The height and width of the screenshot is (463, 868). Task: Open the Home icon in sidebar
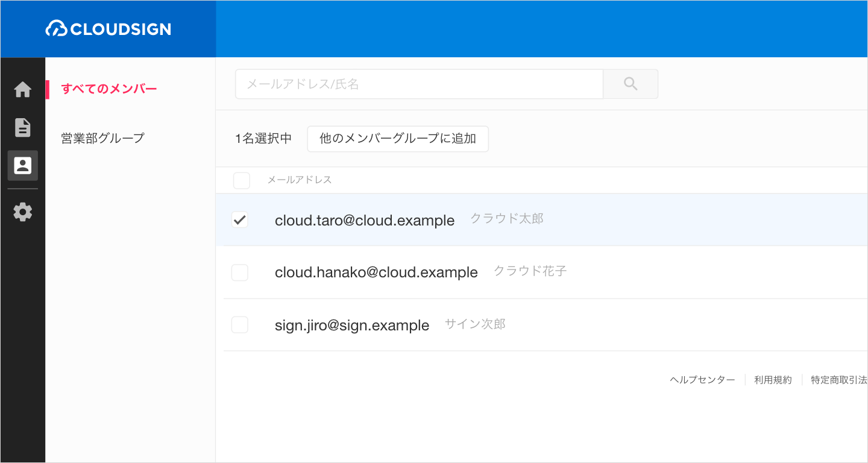pyautogui.click(x=23, y=90)
